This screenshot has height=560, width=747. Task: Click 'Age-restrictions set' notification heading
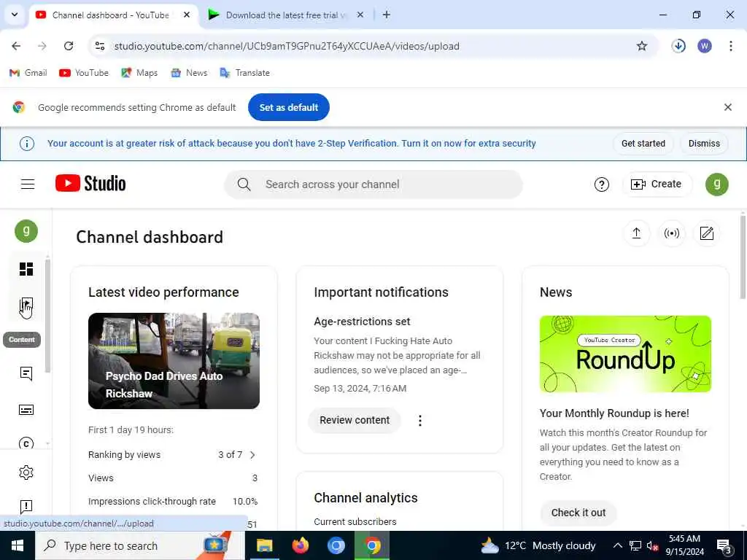click(362, 322)
